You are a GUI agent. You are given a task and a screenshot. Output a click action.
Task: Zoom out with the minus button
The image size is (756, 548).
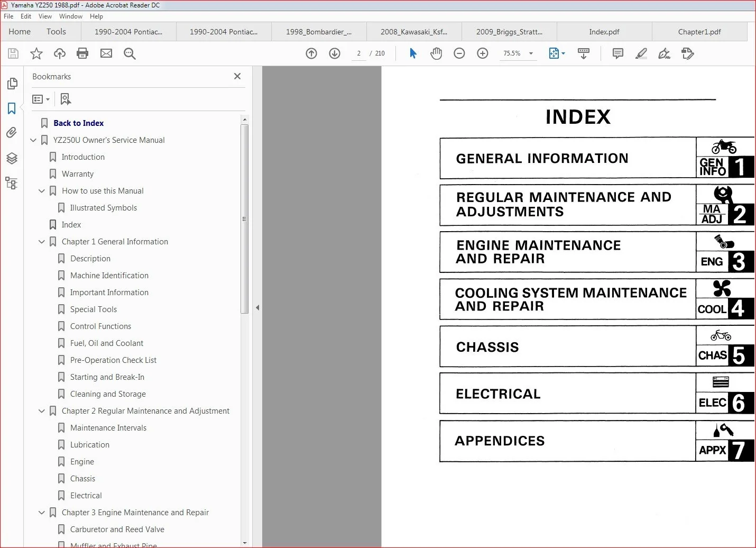pos(459,53)
